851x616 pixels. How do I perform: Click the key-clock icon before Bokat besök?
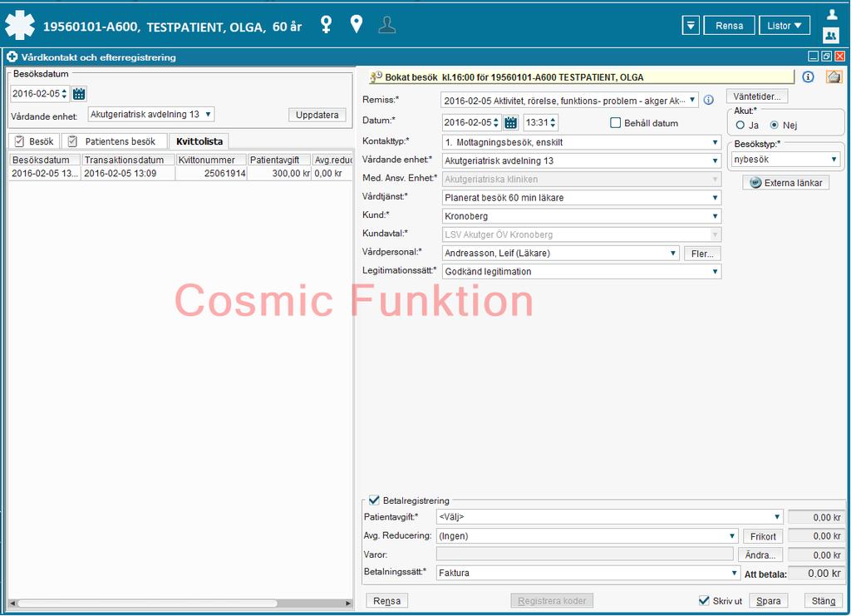376,77
